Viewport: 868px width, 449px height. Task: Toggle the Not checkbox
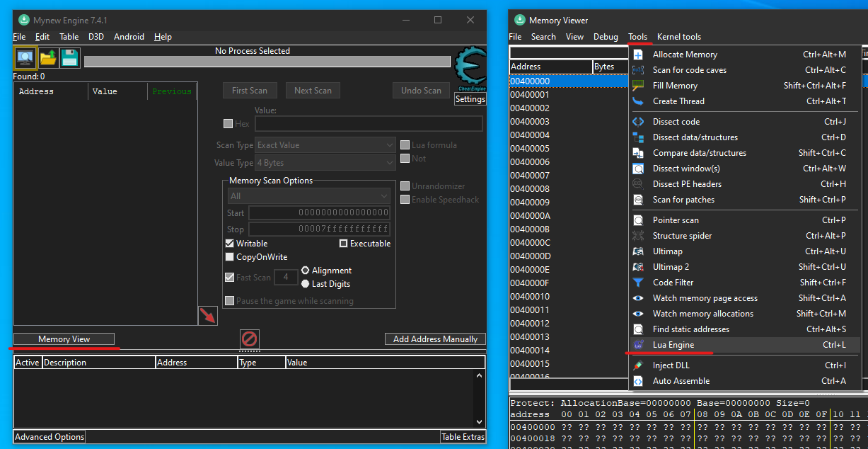click(405, 159)
